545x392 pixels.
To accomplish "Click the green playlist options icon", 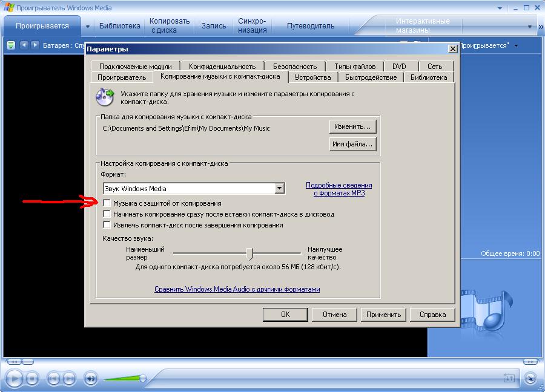I will [10, 45].
